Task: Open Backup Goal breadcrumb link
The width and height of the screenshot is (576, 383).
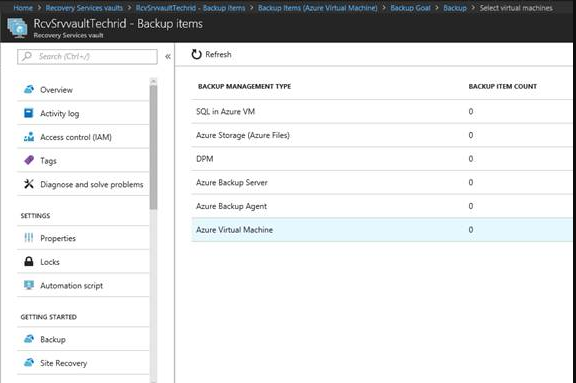Action: click(x=410, y=8)
